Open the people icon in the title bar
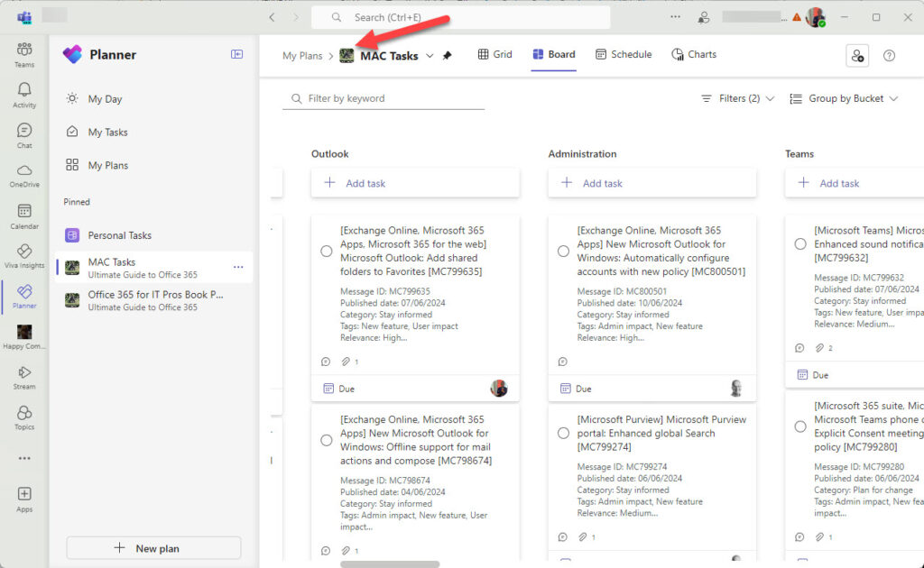 point(704,18)
